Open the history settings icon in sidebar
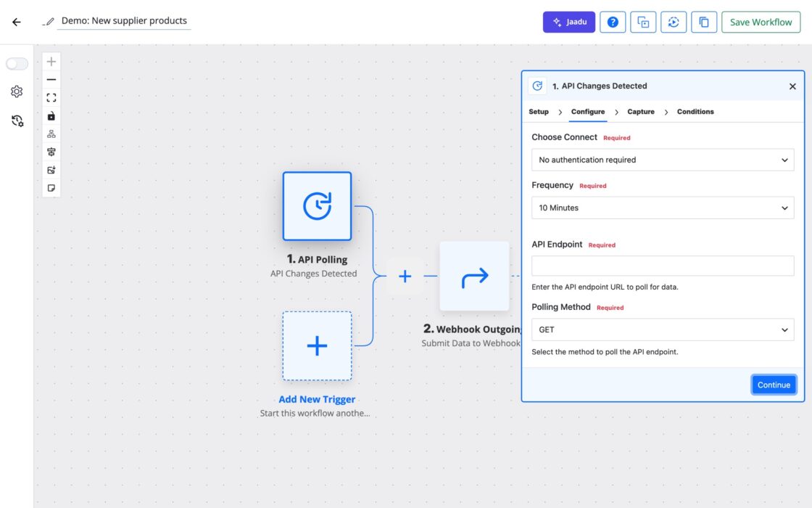The width and height of the screenshot is (812, 508). click(x=17, y=120)
